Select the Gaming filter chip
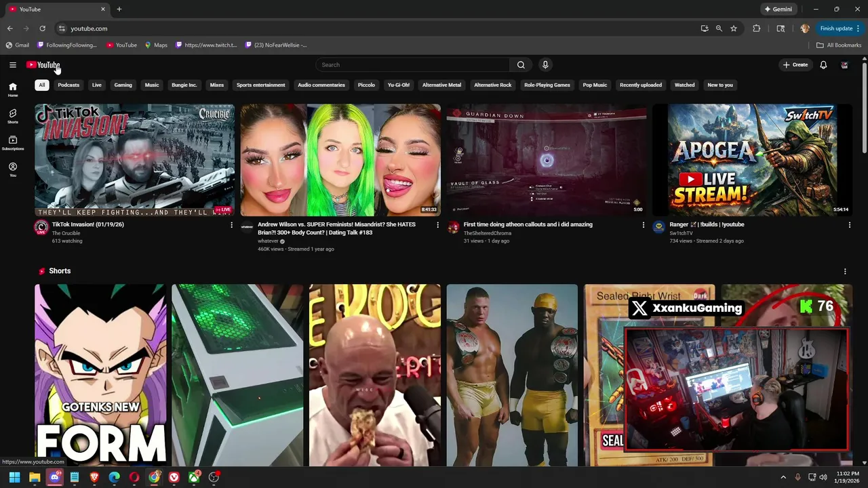This screenshot has height=488, width=868. click(123, 85)
